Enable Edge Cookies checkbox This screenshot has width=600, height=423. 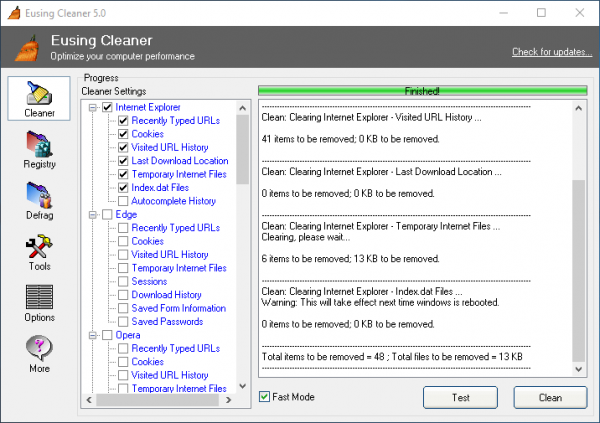[123, 241]
